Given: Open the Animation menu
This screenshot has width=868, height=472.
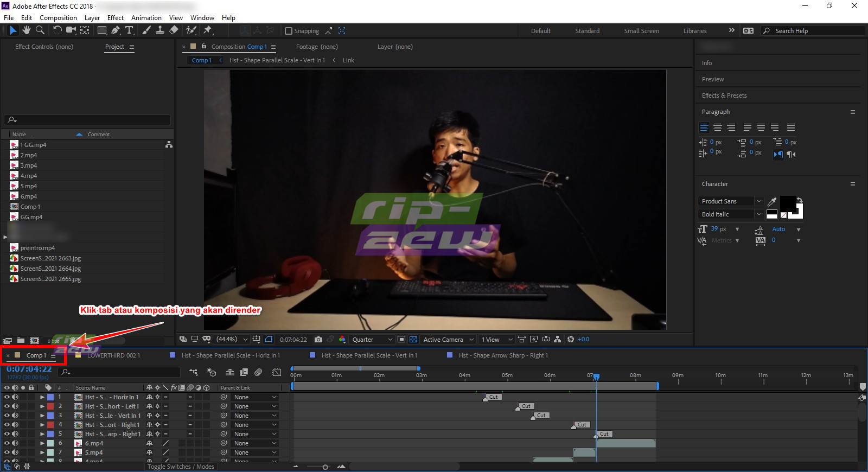Looking at the screenshot, I should tap(146, 18).
